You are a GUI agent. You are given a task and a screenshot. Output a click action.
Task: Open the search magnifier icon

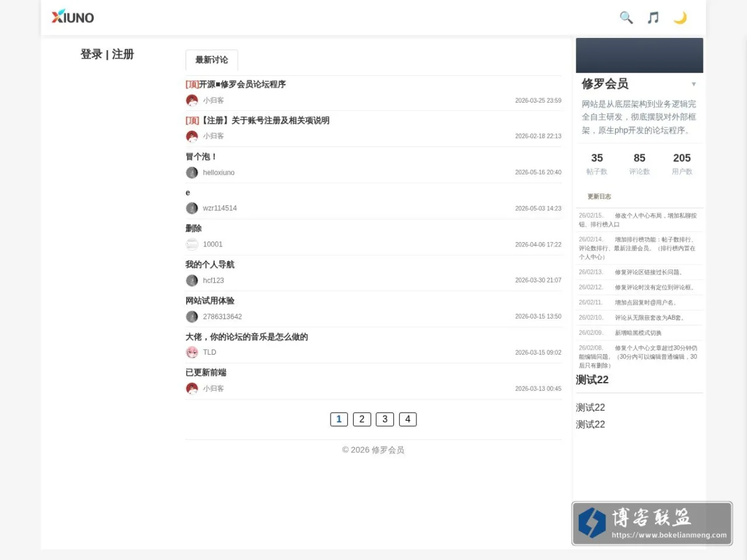(x=626, y=17)
